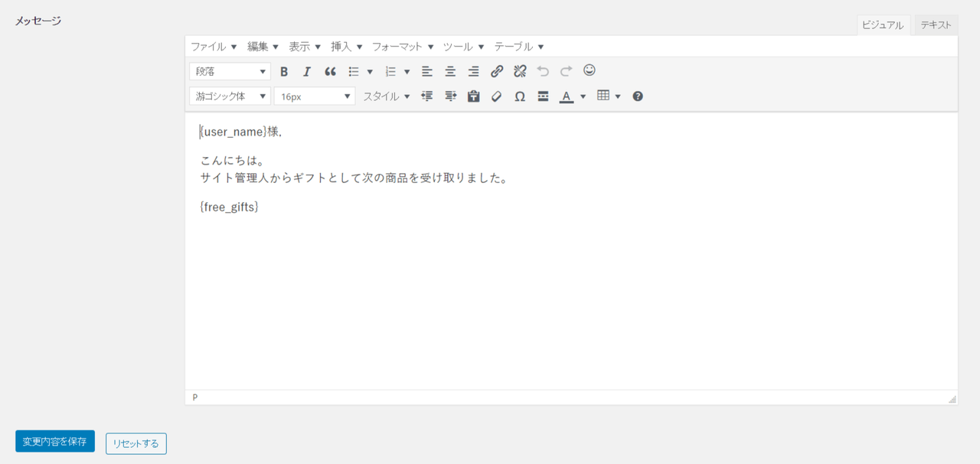Open text color palette dropdown arrow
Screen dimensions: 980x464
pyautogui.click(x=583, y=96)
